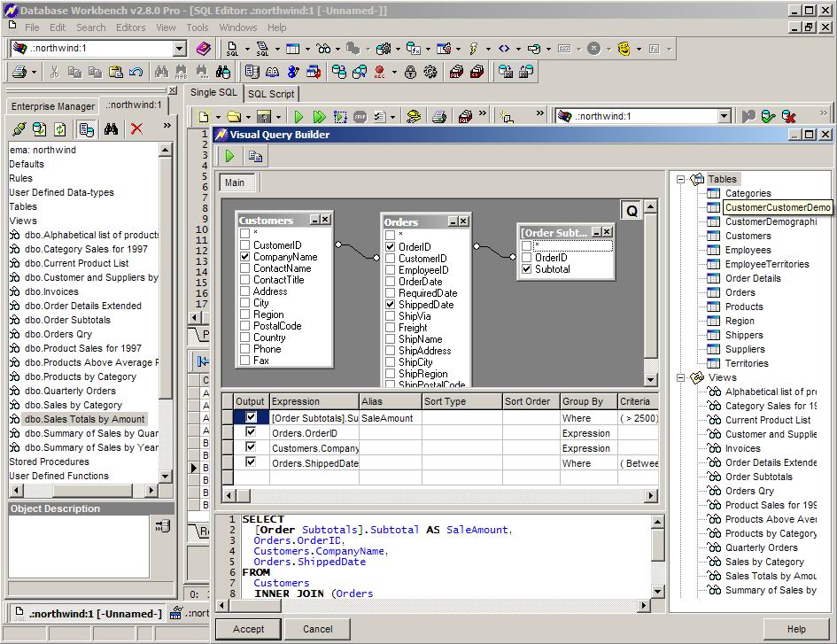837x644 pixels.
Task: Open the Tools menu
Action: point(197,27)
